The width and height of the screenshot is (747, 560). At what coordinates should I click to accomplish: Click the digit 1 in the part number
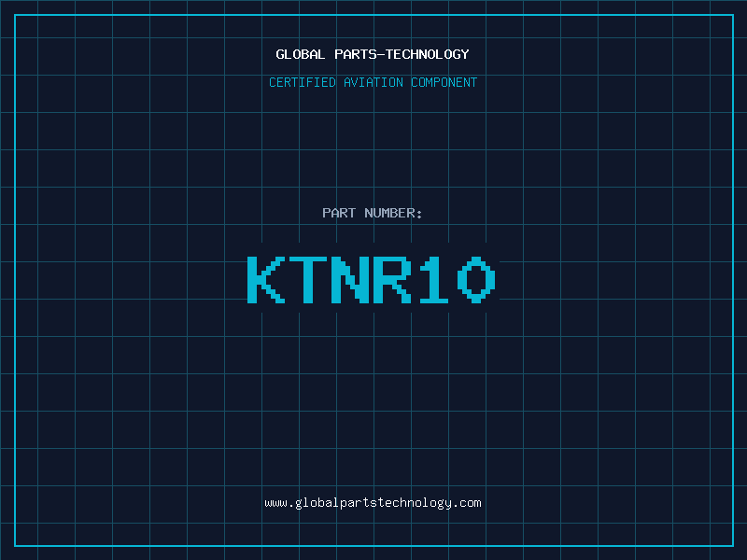click(x=435, y=279)
